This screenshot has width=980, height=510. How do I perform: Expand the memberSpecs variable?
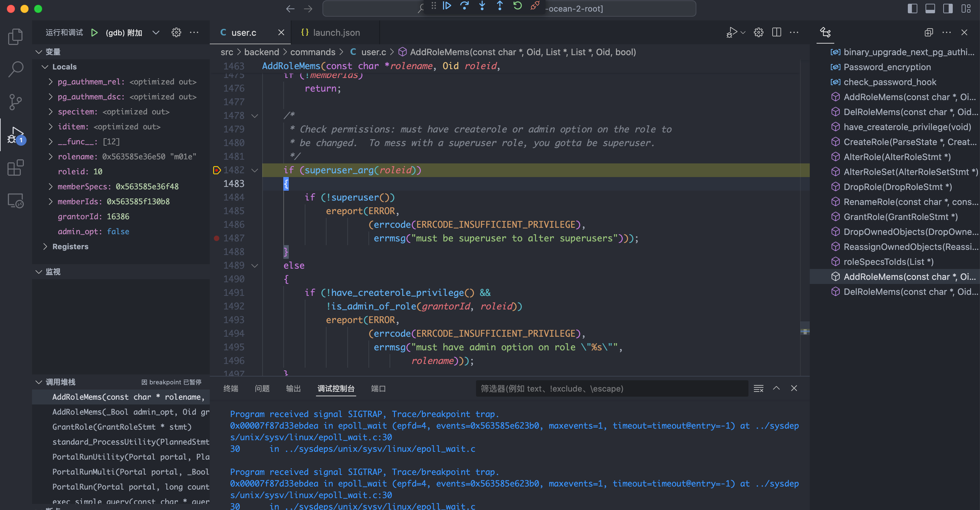click(51, 186)
